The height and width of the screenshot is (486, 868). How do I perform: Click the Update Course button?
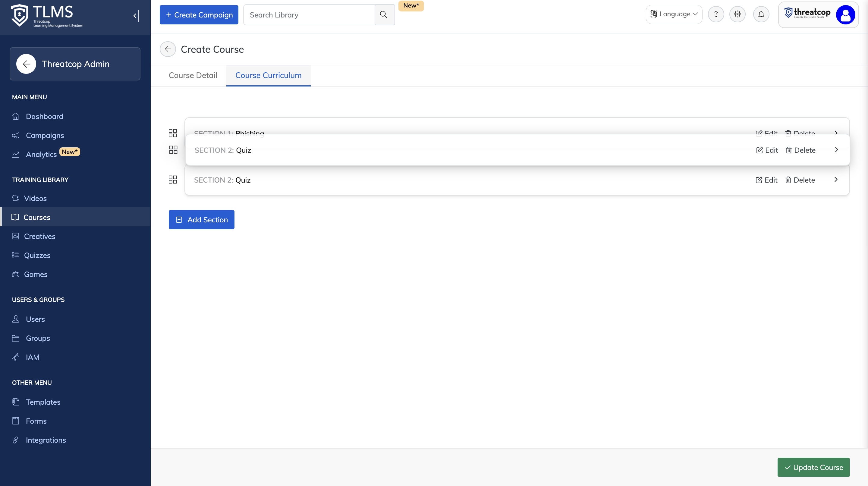tap(813, 467)
